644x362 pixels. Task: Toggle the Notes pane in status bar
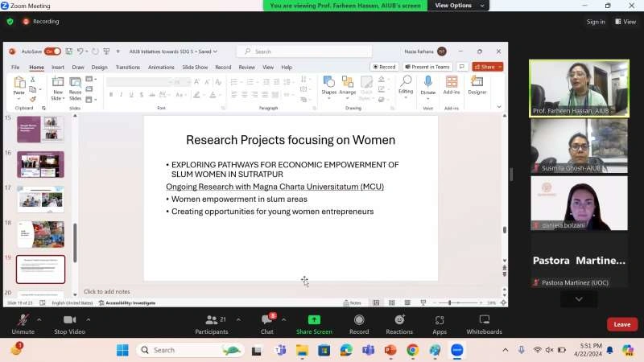(x=352, y=302)
